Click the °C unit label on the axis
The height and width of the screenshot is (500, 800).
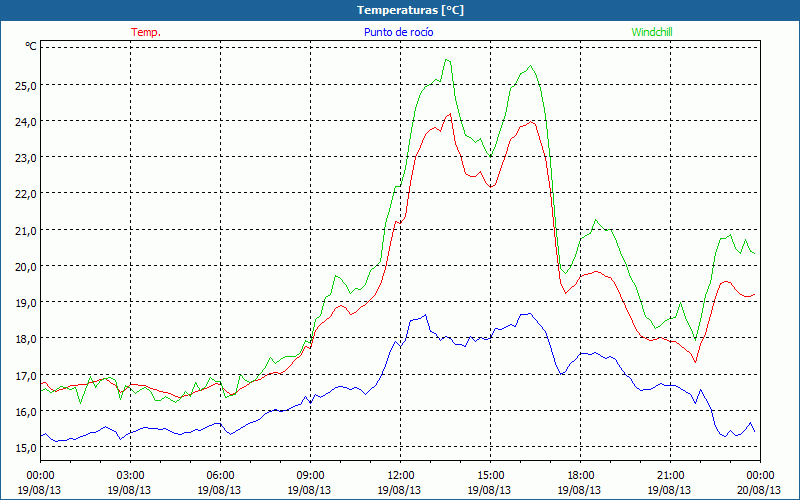(31, 46)
